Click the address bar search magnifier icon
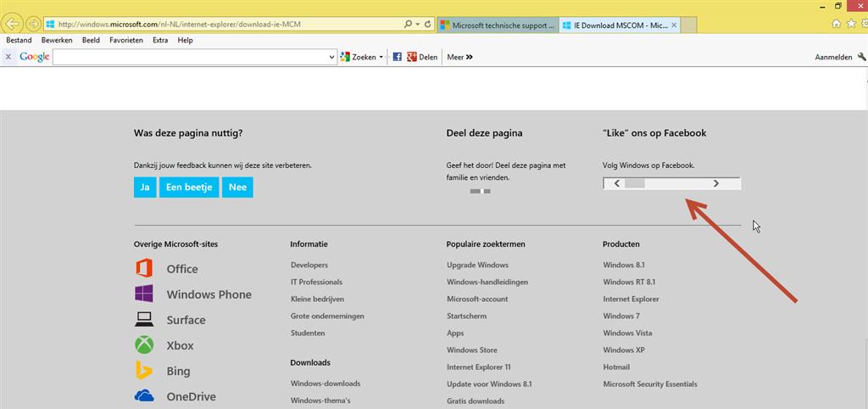The image size is (868, 409). pyautogui.click(x=408, y=25)
